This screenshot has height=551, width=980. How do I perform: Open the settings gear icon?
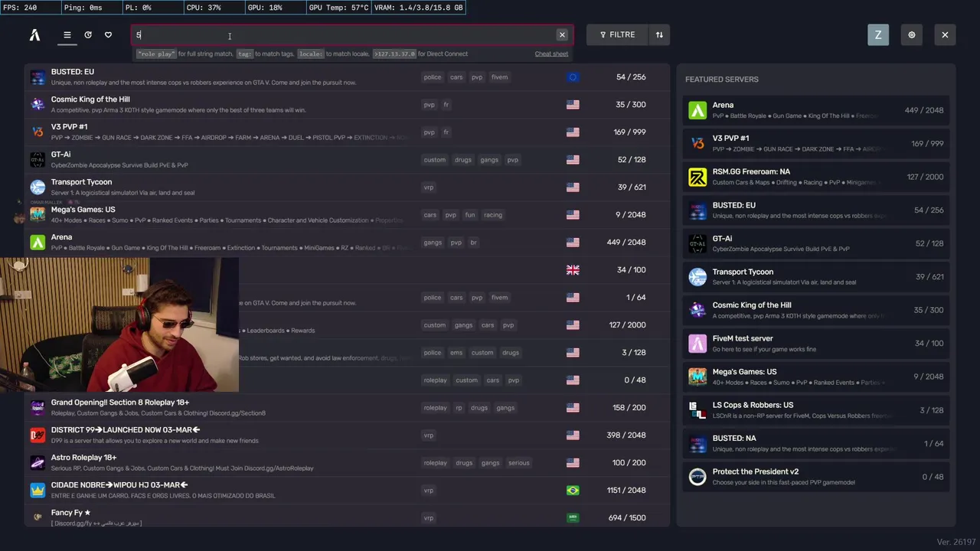click(912, 34)
